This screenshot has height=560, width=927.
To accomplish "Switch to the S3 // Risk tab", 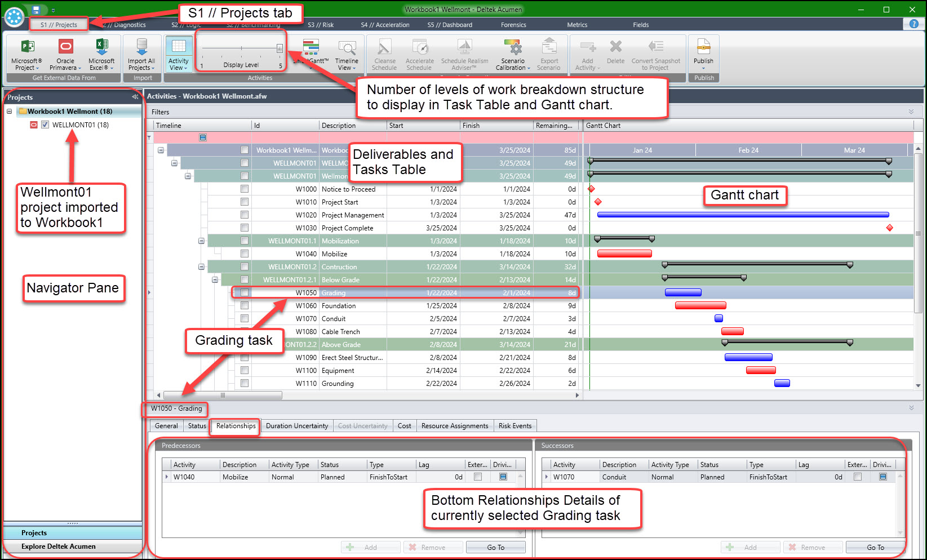I will (x=321, y=25).
